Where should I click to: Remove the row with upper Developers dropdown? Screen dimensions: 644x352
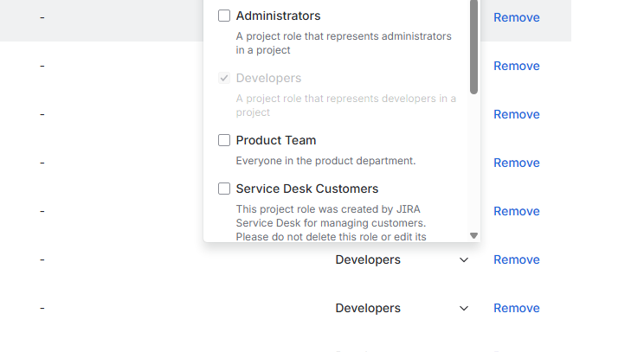(x=517, y=259)
